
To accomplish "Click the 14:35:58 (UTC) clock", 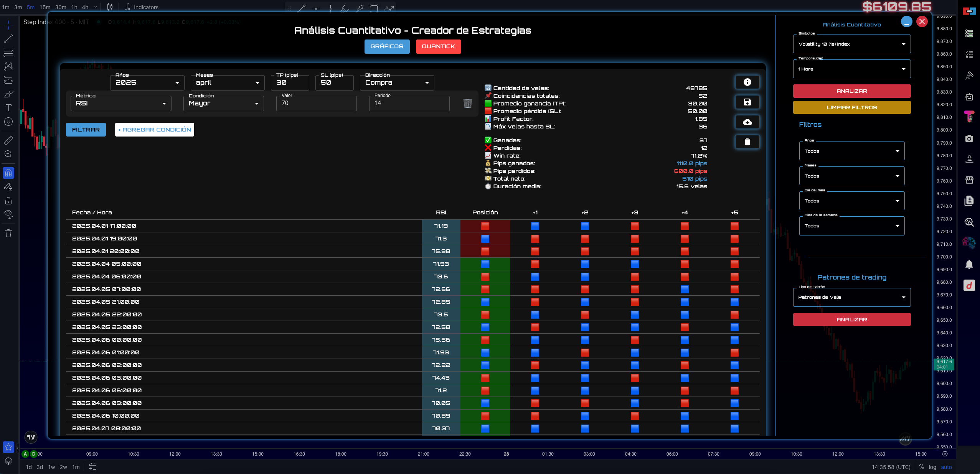I will coord(891,467).
